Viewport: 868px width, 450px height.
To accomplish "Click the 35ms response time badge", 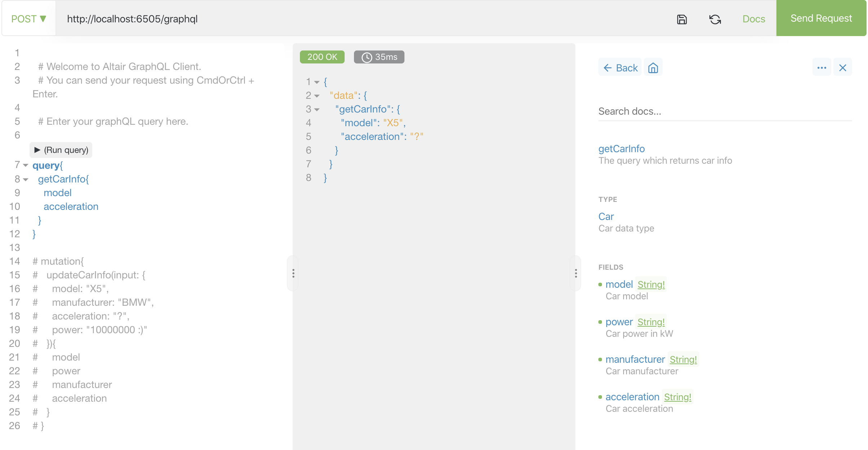I will (379, 57).
